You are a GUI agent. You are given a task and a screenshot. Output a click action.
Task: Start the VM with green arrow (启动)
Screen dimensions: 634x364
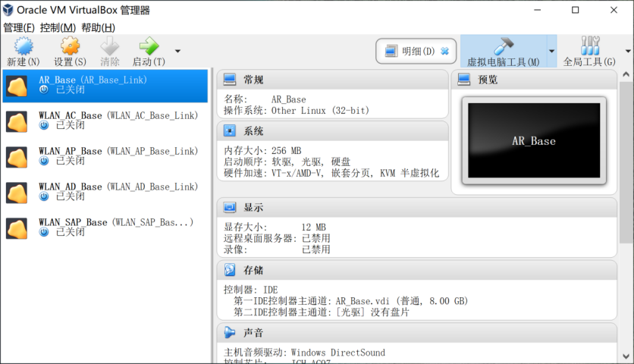(x=149, y=46)
